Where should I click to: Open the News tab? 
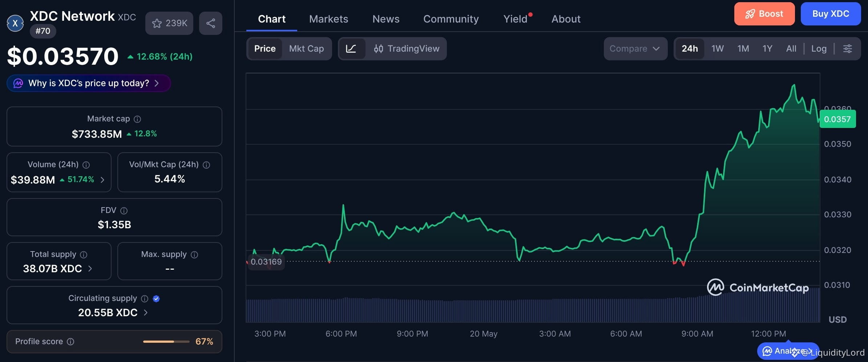pos(386,19)
